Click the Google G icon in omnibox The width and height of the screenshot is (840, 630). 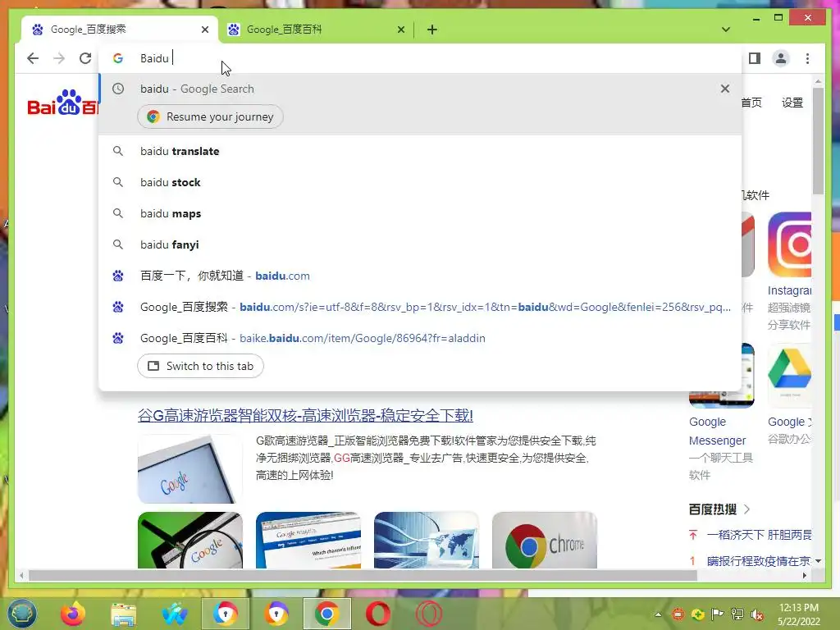pos(118,58)
